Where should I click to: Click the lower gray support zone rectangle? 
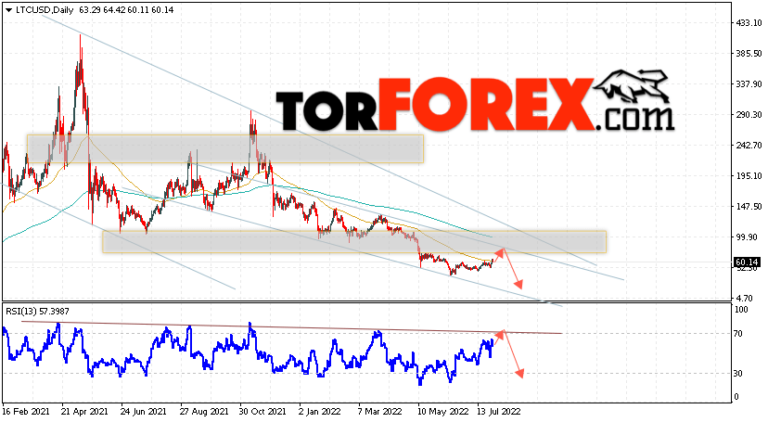coord(354,241)
